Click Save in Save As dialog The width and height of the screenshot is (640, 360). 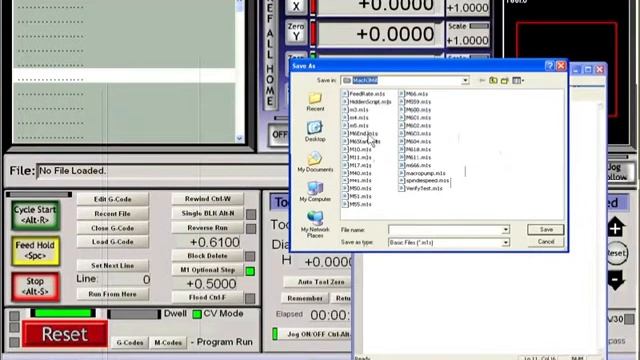click(546, 229)
